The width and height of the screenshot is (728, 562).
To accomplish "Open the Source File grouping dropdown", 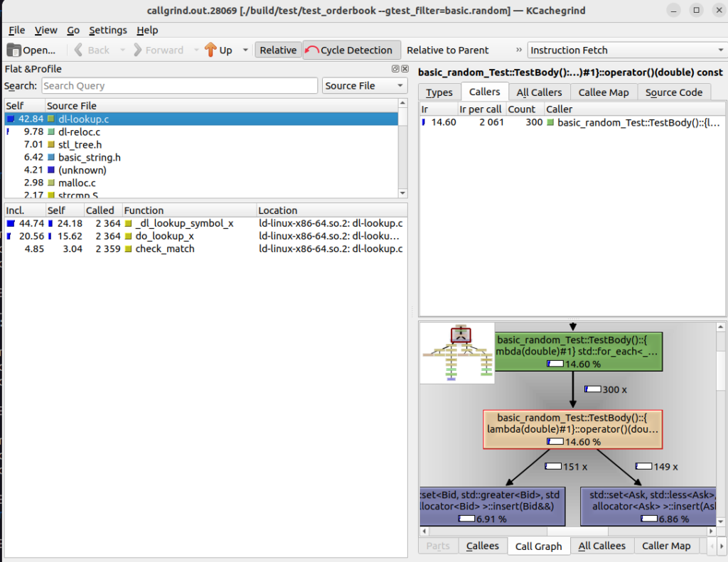I will click(x=365, y=86).
